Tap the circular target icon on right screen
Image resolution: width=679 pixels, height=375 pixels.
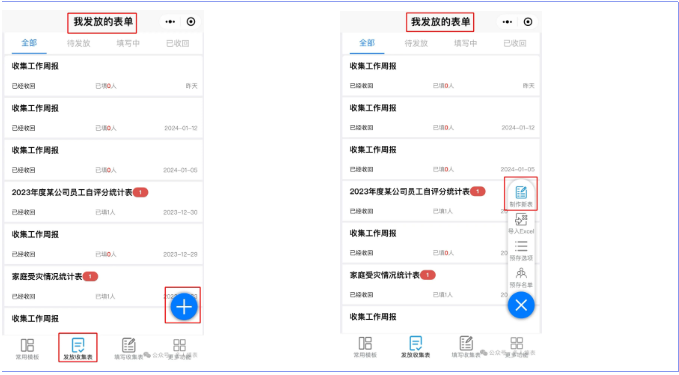click(528, 22)
